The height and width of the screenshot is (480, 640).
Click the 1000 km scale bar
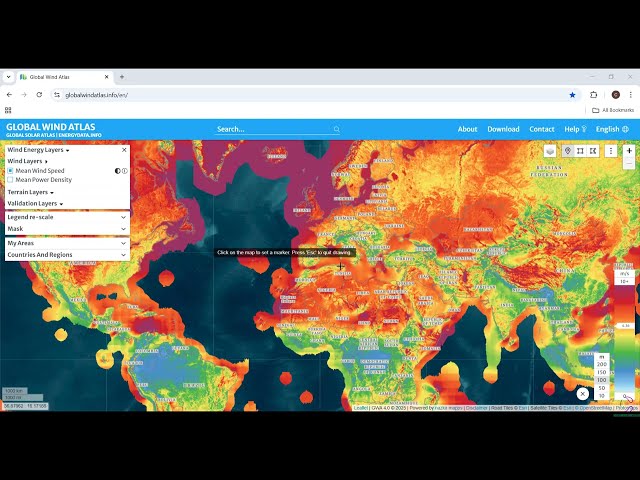tap(14, 391)
